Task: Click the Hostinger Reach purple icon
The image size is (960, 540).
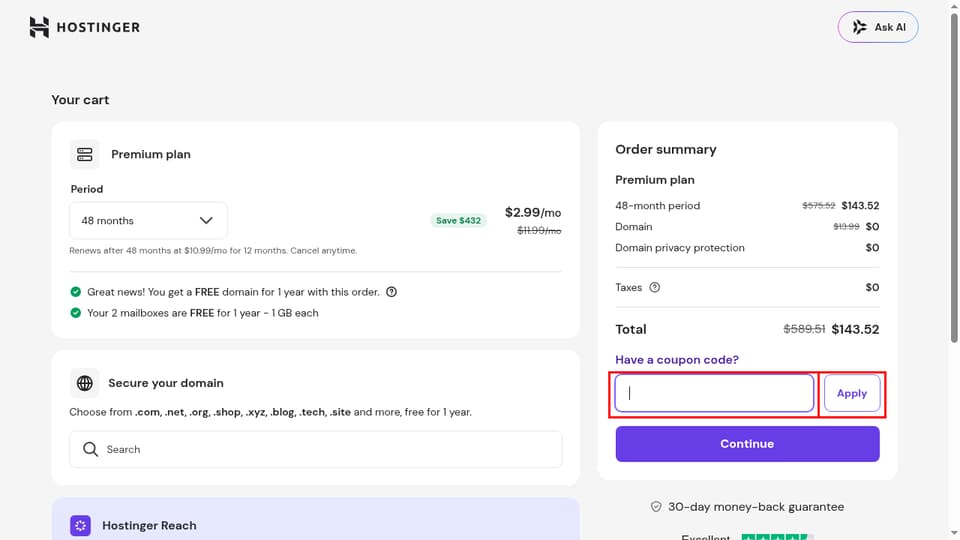Action: (x=80, y=525)
